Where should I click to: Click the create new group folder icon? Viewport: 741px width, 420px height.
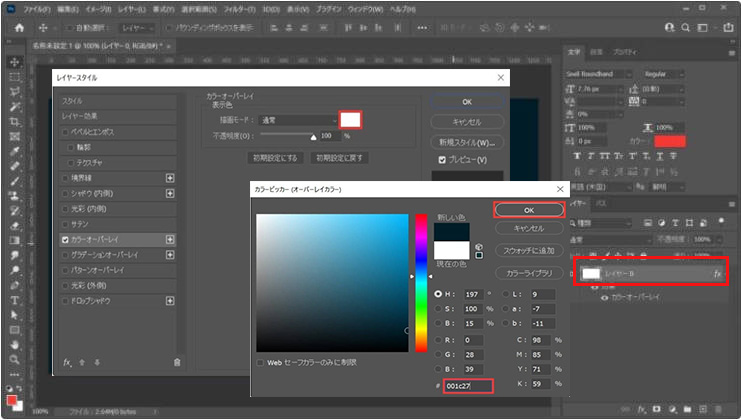pyautogui.click(x=688, y=409)
